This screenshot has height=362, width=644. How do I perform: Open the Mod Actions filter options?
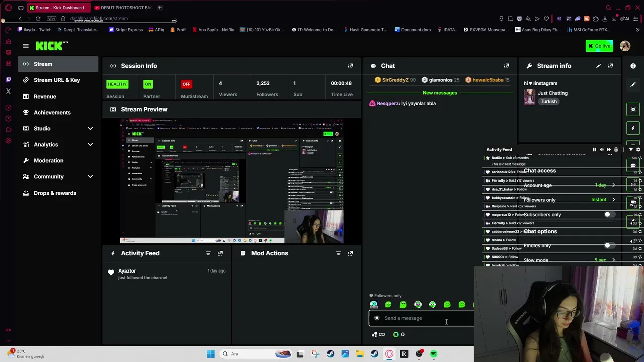pyautogui.click(x=339, y=253)
